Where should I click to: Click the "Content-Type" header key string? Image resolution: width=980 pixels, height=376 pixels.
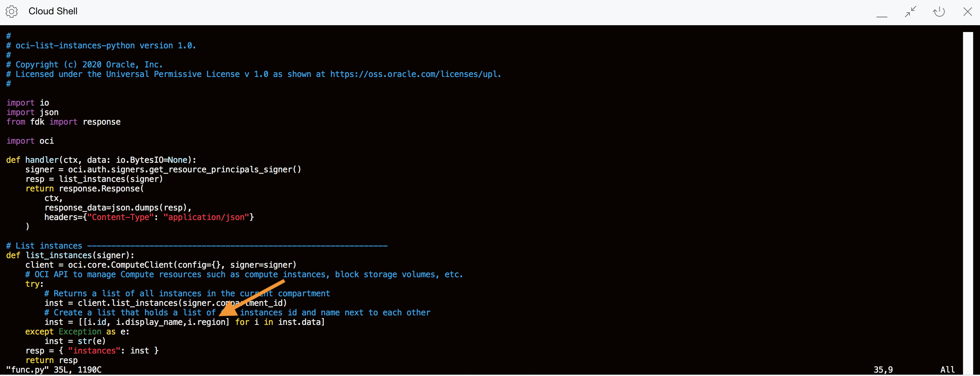120,217
